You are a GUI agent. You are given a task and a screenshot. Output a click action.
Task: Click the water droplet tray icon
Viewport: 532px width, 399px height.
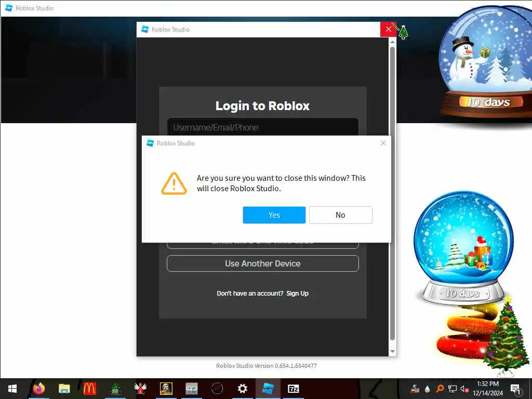tap(427, 389)
